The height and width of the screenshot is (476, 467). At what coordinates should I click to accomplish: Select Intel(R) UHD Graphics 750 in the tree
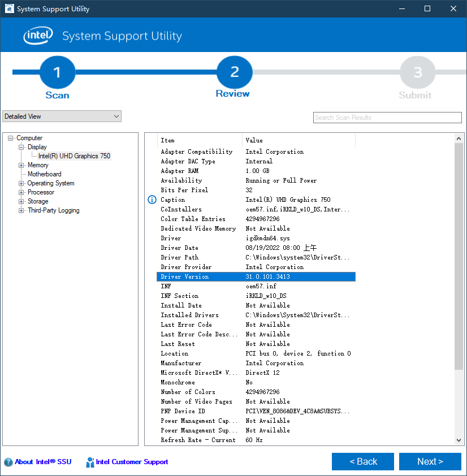point(74,156)
